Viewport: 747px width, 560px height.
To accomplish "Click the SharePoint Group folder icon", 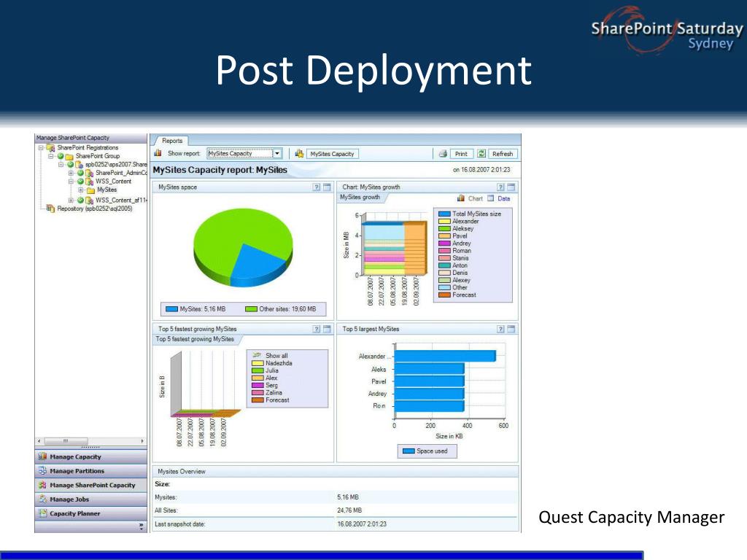I will (x=69, y=156).
